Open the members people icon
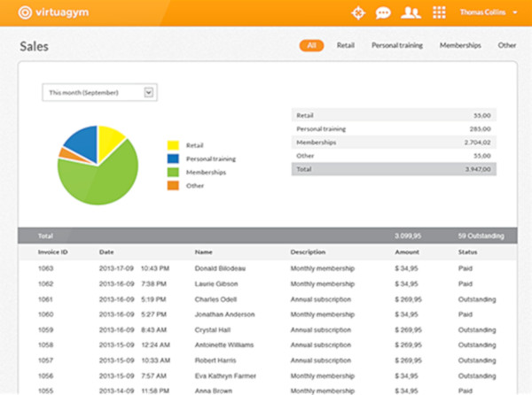The image size is (532, 395). (410, 12)
